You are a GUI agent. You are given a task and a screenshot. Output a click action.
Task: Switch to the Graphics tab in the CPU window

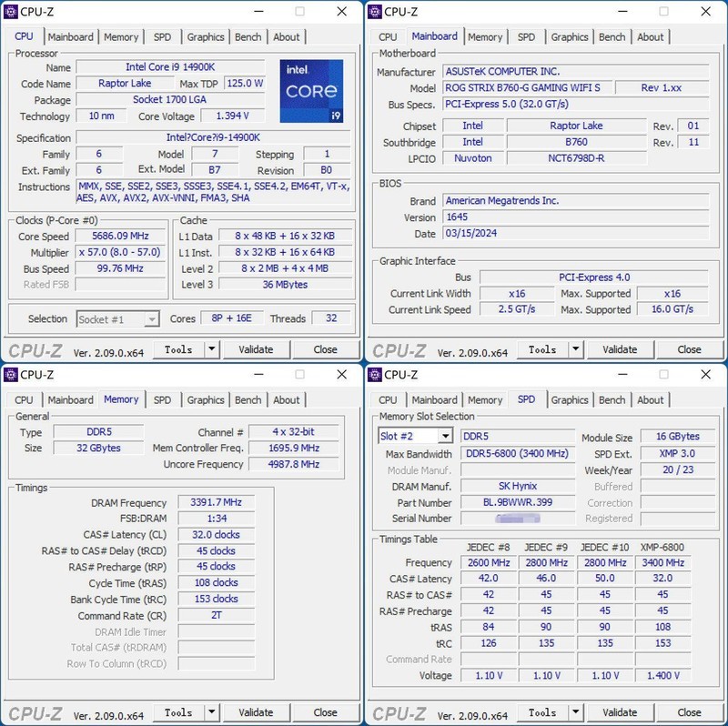(206, 37)
